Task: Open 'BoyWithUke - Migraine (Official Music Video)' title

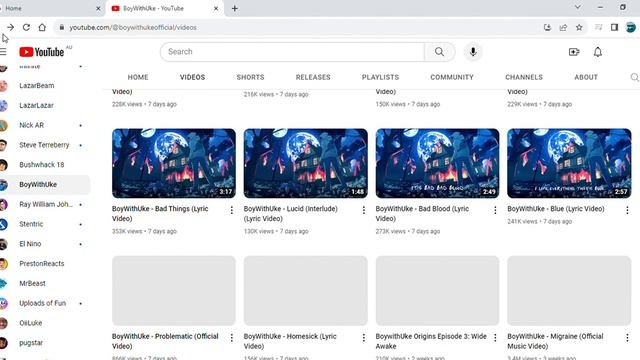Action: point(556,341)
